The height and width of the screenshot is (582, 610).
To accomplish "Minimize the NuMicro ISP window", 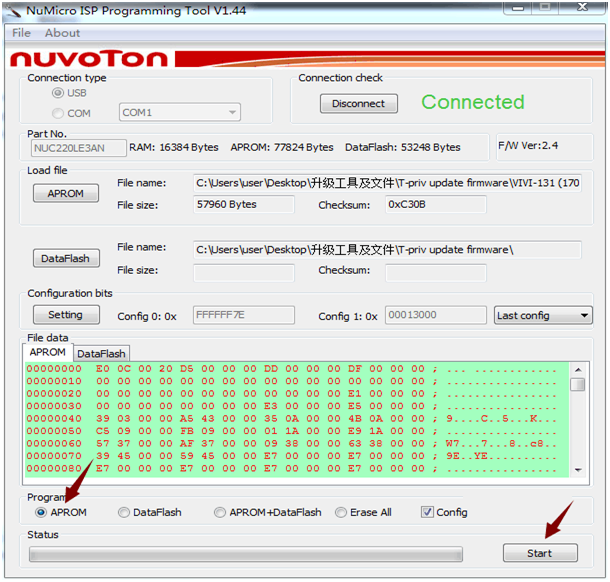I will (518, 8).
